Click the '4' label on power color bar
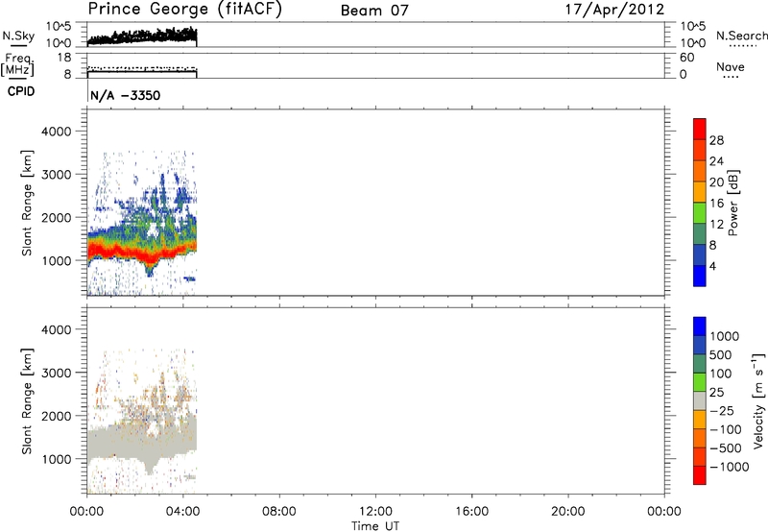 pyautogui.click(x=712, y=266)
